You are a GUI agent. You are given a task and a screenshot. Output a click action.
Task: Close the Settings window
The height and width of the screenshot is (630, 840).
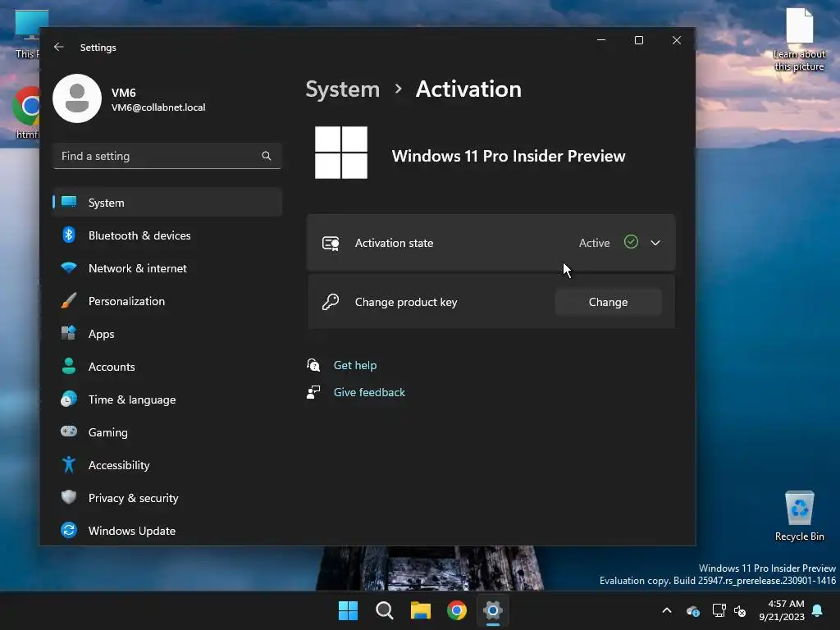pyautogui.click(x=677, y=40)
